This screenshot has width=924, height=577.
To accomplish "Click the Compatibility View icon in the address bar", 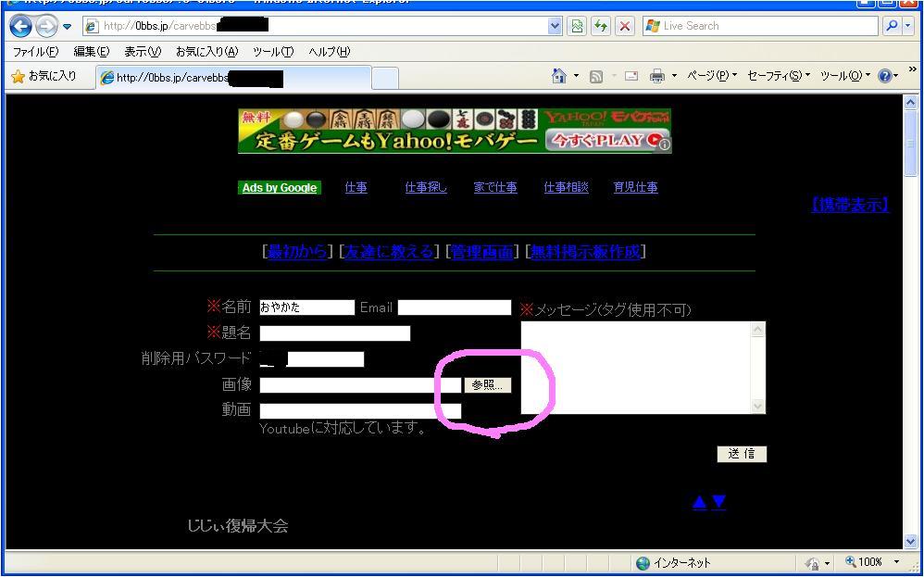I will point(578,26).
